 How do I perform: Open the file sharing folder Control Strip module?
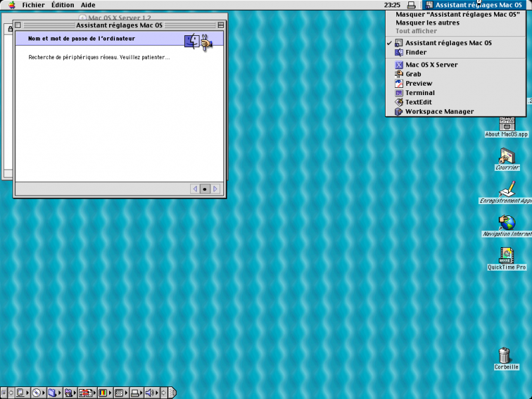55,393
